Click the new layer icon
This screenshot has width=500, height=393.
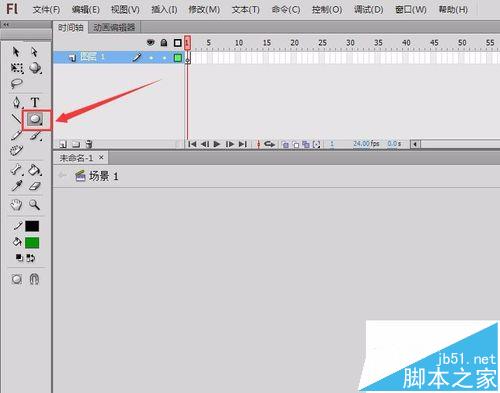click(x=63, y=144)
